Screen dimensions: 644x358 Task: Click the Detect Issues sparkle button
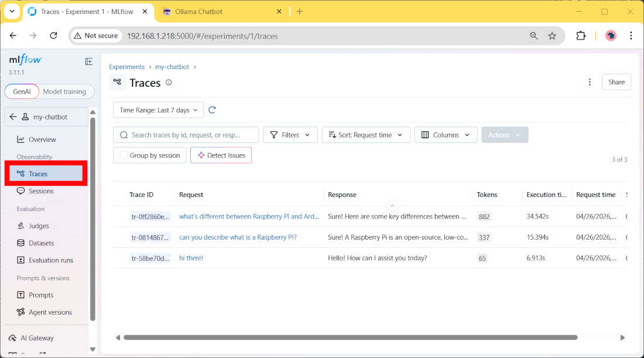point(221,155)
